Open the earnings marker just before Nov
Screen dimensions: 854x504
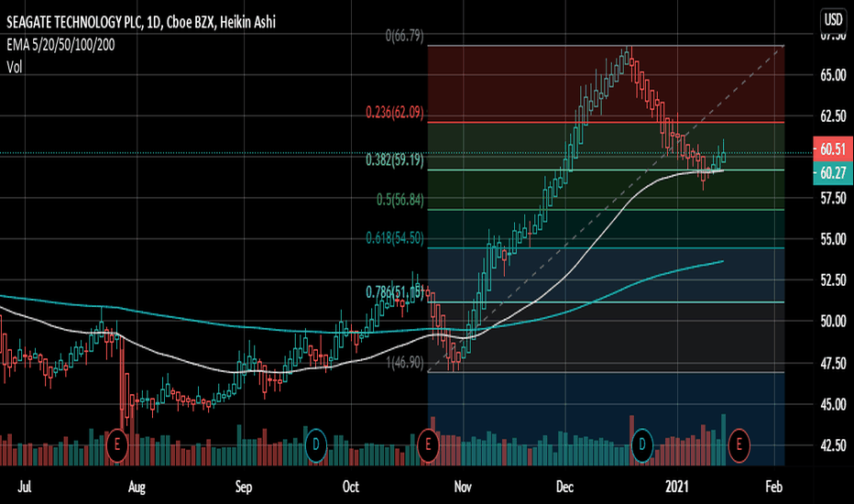click(428, 445)
